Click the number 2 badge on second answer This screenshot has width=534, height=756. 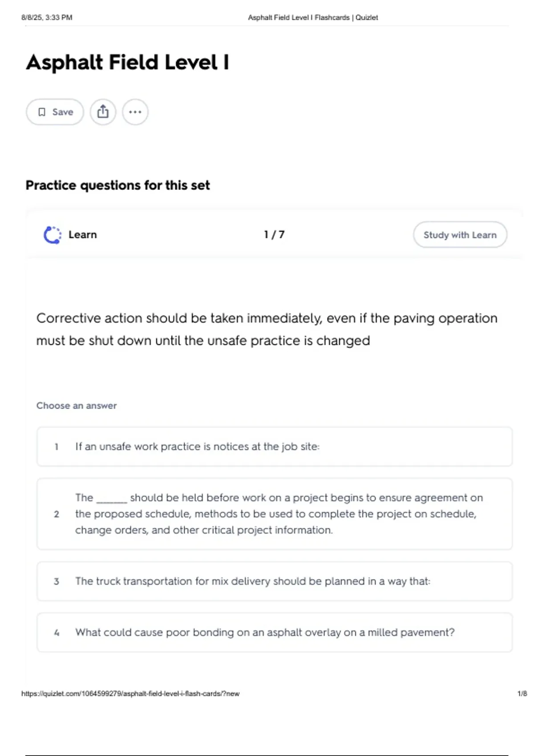click(57, 514)
